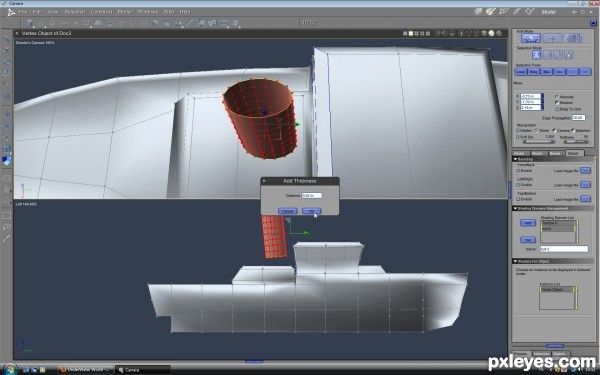Choose the fourth Selection Mode icon
Viewport: 600px width, 375px height.
tap(569, 55)
